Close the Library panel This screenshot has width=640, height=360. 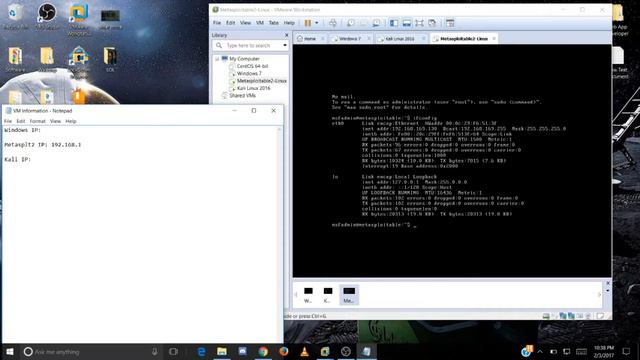tap(286, 35)
